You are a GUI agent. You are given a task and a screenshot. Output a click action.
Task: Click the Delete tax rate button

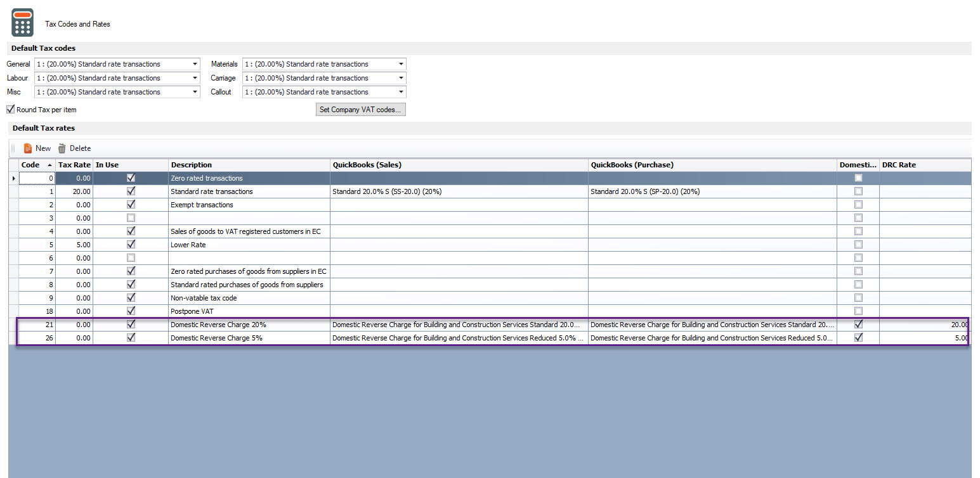tap(74, 148)
